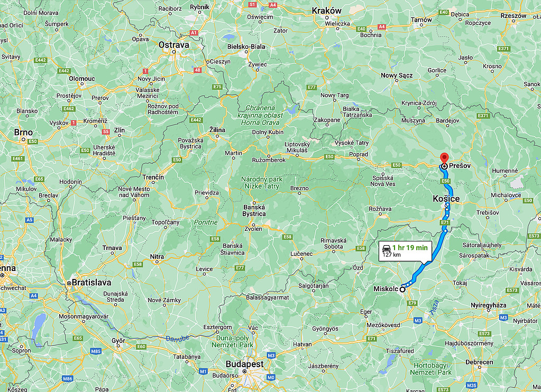This screenshot has width=541, height=392.
Task: Click the Budapest city label
Action: click(x=244, y=364)
